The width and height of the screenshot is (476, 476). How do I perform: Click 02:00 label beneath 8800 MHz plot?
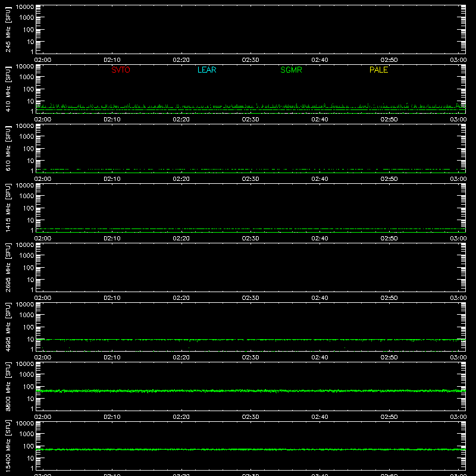(x=43, y=417)
